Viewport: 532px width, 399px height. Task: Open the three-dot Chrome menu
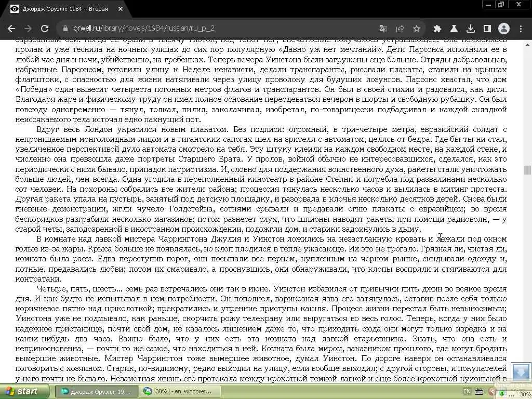coord(521,29)
